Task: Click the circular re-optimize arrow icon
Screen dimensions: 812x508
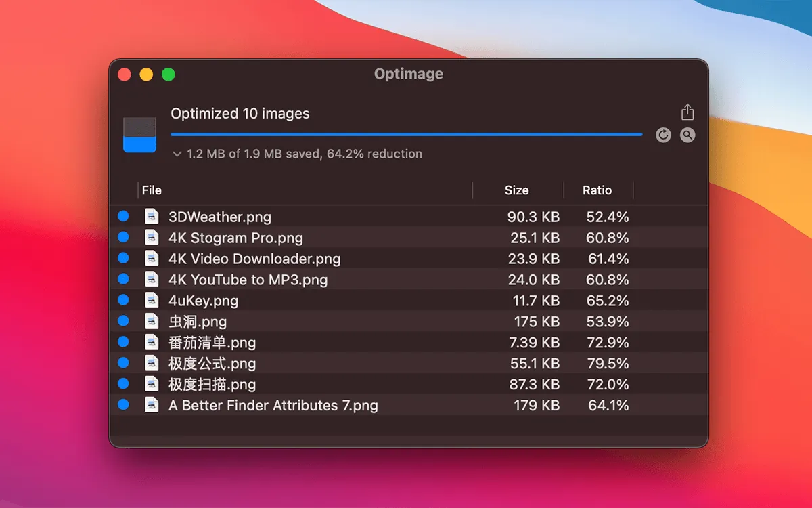Action: coord(663,135)
